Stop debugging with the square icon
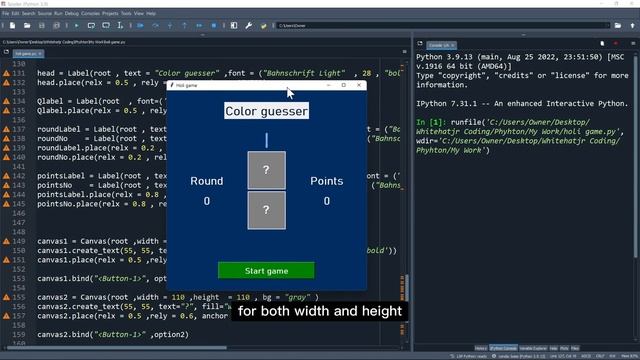 tap(213, 26)
